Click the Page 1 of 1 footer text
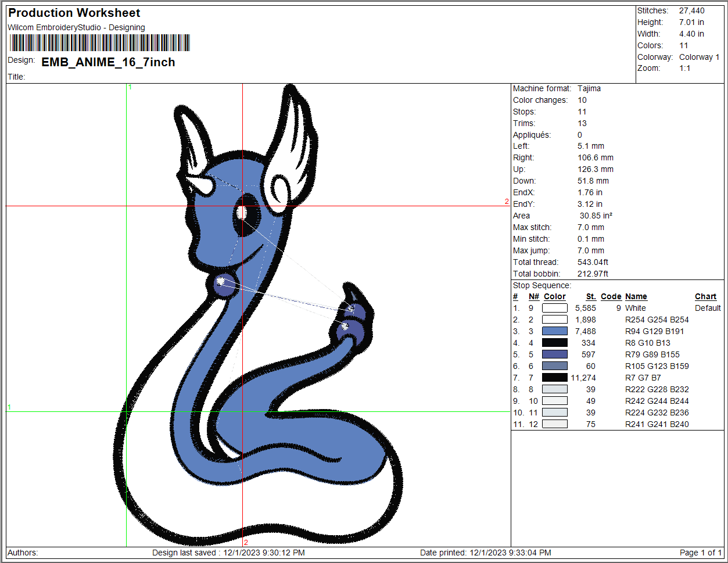728x563 pixels. coord(701,553)
